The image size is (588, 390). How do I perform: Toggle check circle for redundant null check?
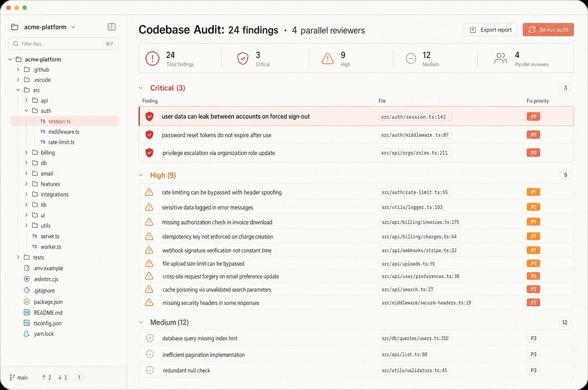(x=150, y=370)
